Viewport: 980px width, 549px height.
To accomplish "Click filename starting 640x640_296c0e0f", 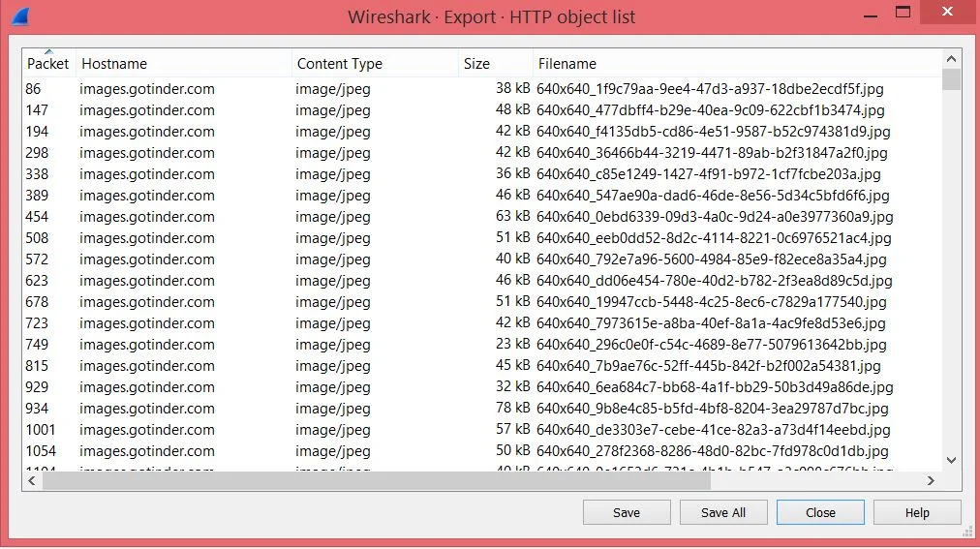I will [711, 344].
